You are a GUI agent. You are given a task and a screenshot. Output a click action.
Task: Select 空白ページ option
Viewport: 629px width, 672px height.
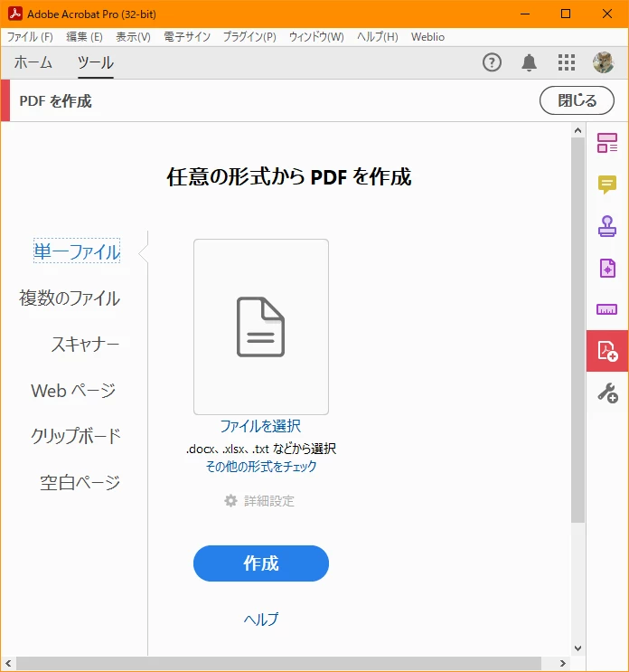click(80, 483)
